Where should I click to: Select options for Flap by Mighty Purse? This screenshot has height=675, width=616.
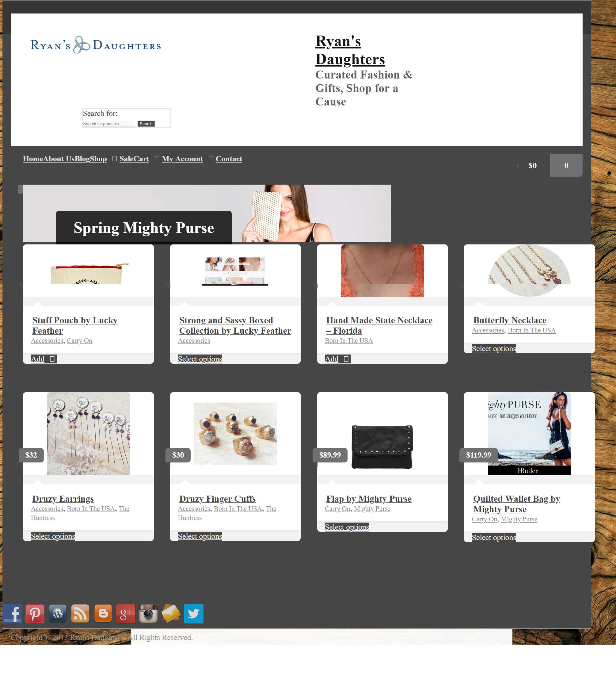point(347,527)
